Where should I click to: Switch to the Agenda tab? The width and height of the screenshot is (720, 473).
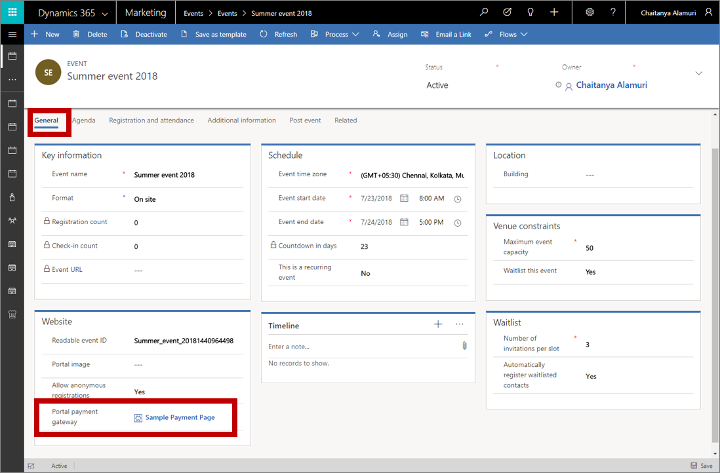pyautogui.click(x=84, y=121)
